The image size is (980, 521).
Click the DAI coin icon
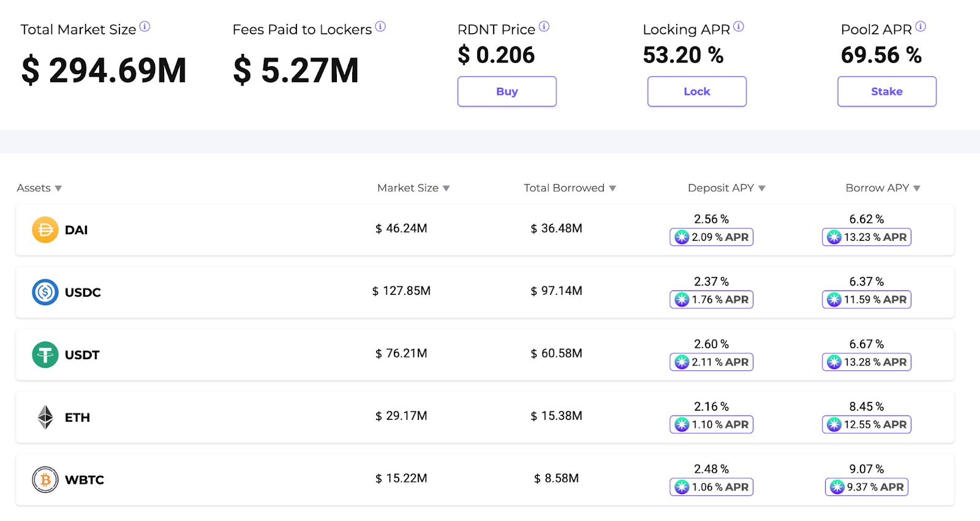click(45, 230)
